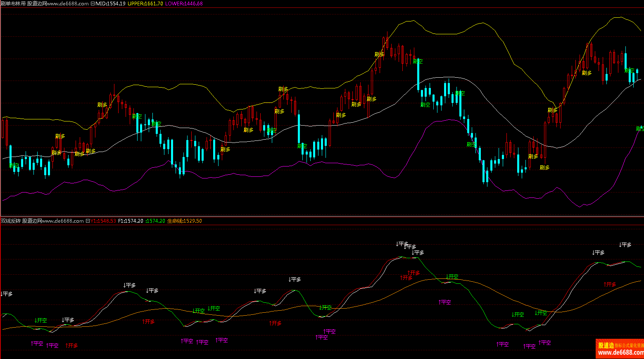Click the rightmost magenta ↑平空 signal marker
The width and height of the screenshot is (644, 359).
click(x=544, y=343)
